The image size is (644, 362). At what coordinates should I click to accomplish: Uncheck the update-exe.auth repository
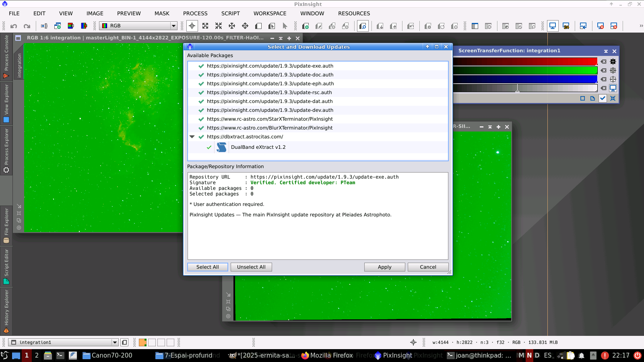click(201, 66)
